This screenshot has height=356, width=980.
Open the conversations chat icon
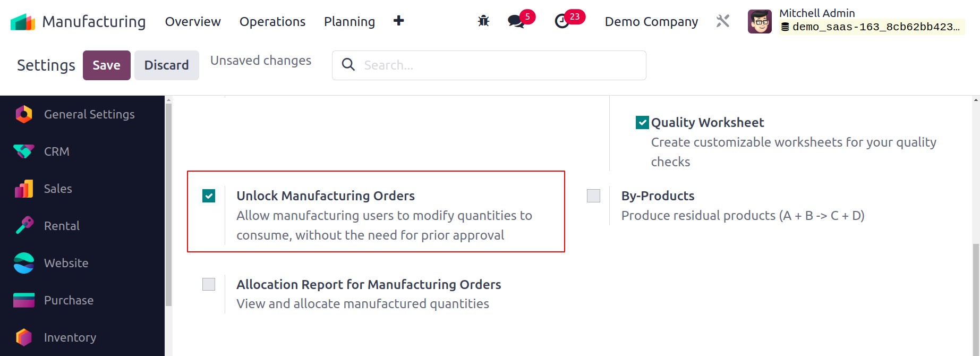pos(516,21)
